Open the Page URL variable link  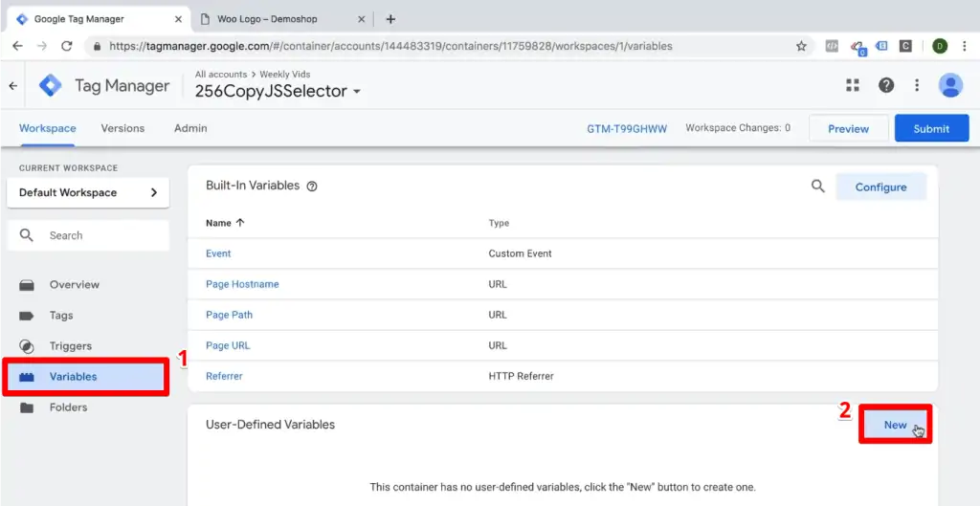228,345
